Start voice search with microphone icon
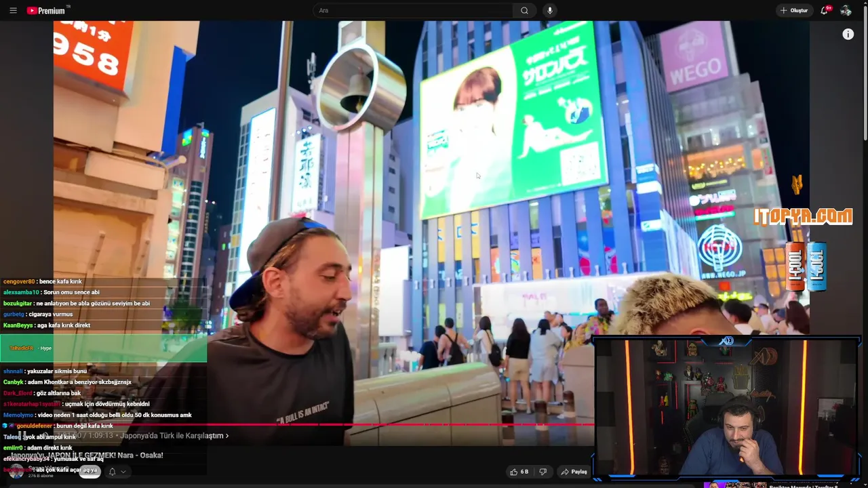Screen dimensions: 868x488 pos(550,10)
